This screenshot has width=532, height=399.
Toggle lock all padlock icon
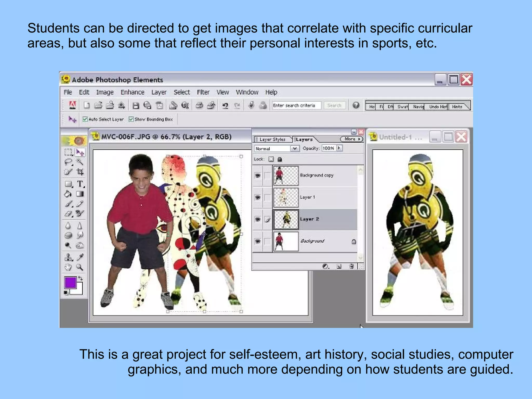point(280,159)
